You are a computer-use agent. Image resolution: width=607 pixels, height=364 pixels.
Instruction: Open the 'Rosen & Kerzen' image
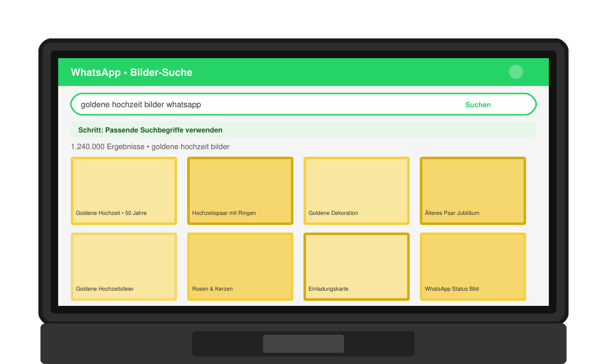coord(240,267)
